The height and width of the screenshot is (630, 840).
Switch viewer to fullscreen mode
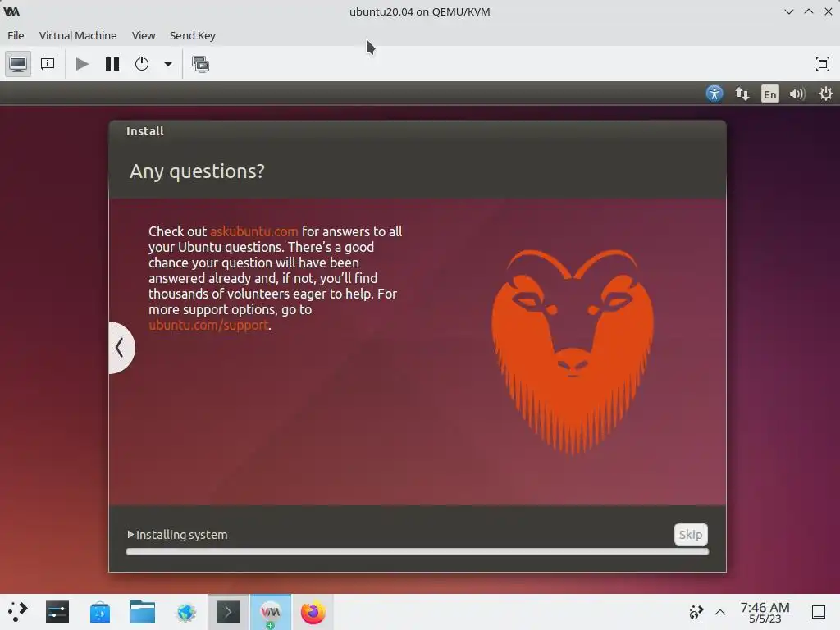pyautogui.click(x=822, y=64)
